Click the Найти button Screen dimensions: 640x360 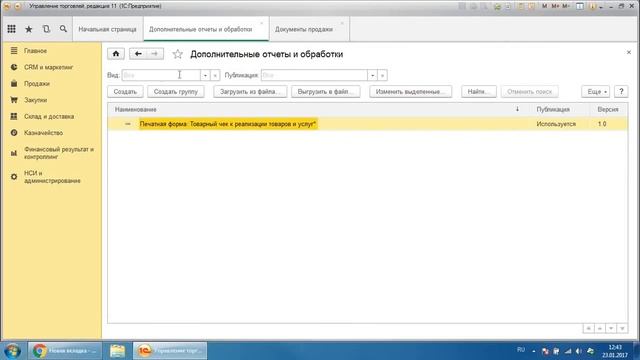pyautogui.click(x=479, y=91)
